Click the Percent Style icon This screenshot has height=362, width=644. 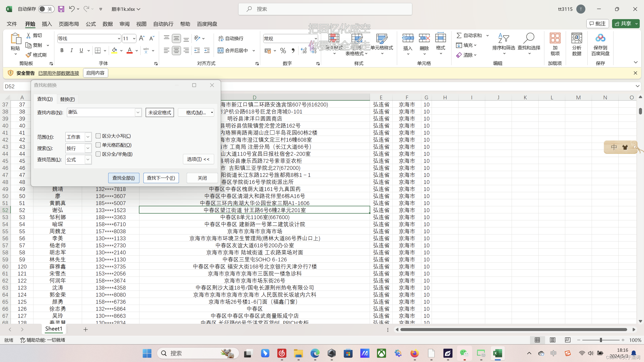tap(283, 51)
